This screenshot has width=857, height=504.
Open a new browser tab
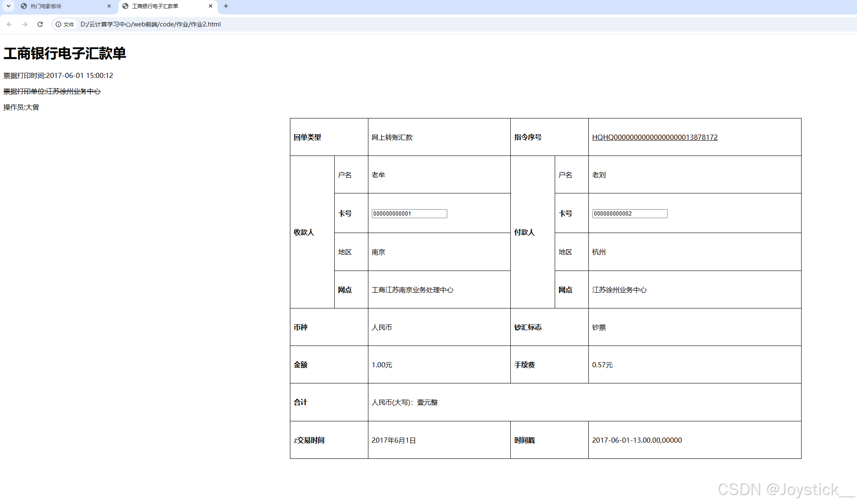point(226,6)
